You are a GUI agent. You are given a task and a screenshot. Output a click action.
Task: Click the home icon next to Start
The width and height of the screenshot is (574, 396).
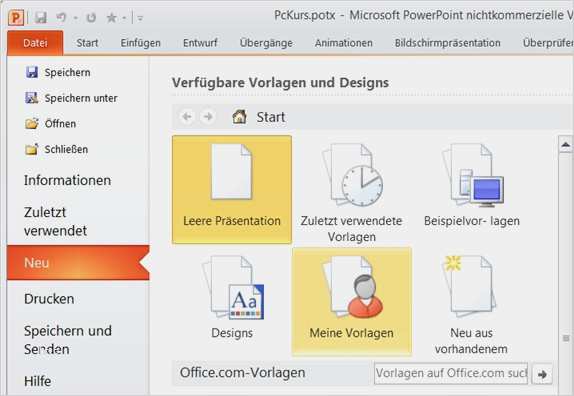coord(239,117)
